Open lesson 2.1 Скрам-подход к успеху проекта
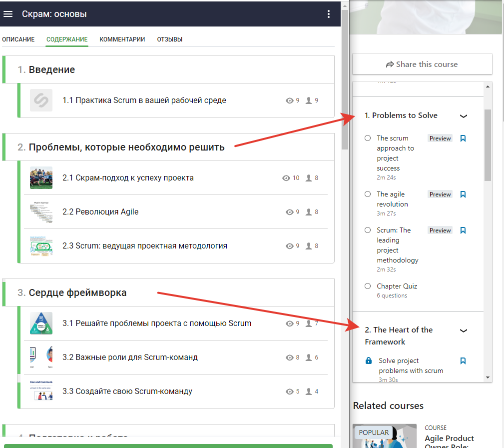 point(128,178)
